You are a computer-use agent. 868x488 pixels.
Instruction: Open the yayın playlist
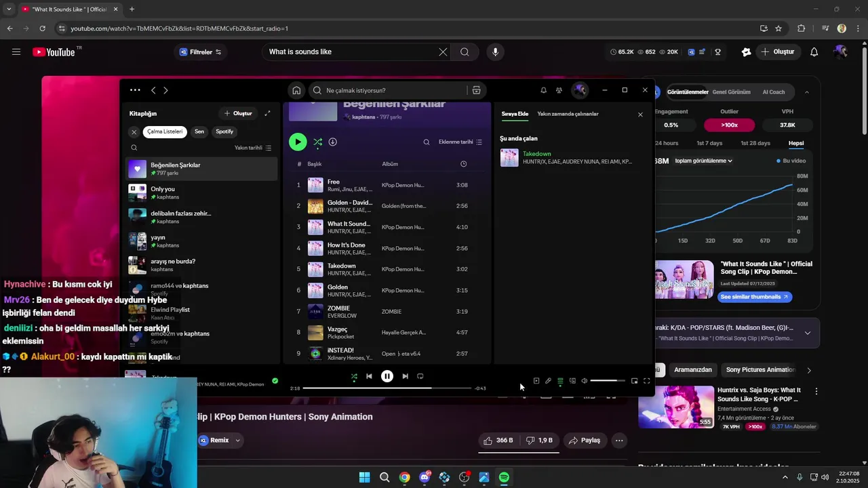tap(201, 241)
